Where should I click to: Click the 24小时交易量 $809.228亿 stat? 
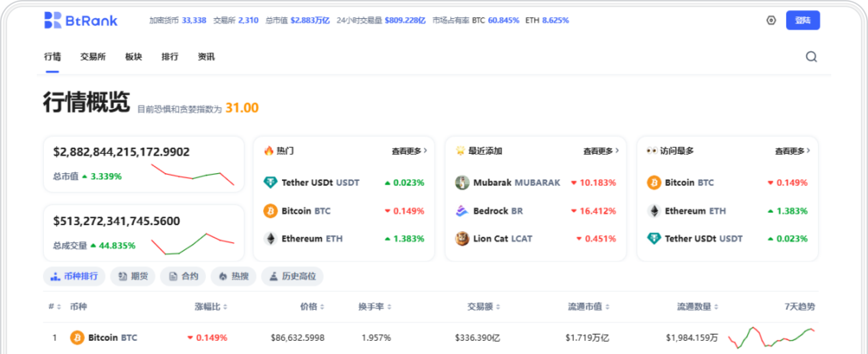[x=381, y=20]
